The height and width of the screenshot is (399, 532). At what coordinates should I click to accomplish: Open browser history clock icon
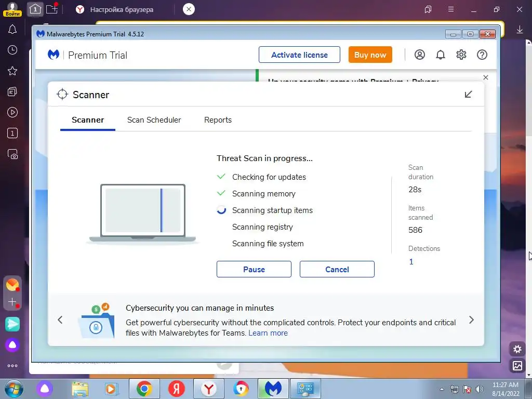[x=12, y=50]
